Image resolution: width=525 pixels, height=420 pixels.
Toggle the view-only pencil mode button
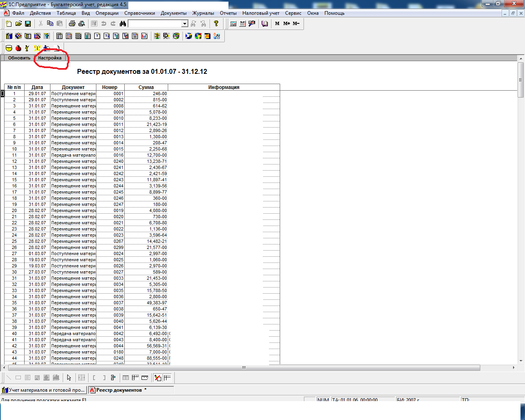click(x=158, y=378)
